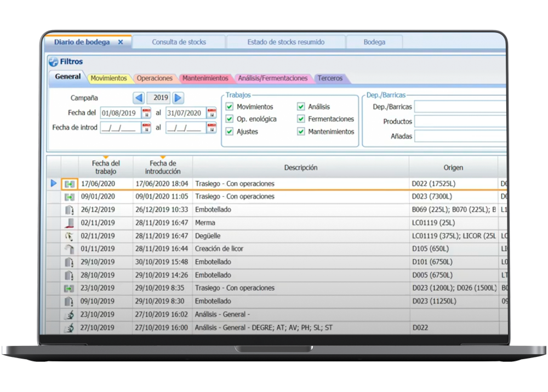Viewport: 548px width, 392px height.
Task: Open the Terceros filter tab
Action: 330,78
